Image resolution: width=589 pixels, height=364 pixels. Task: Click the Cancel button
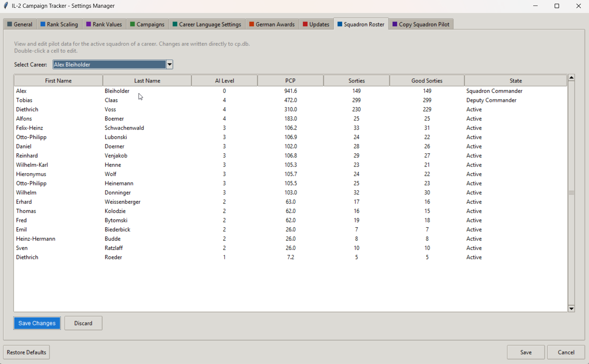point(566,352)
